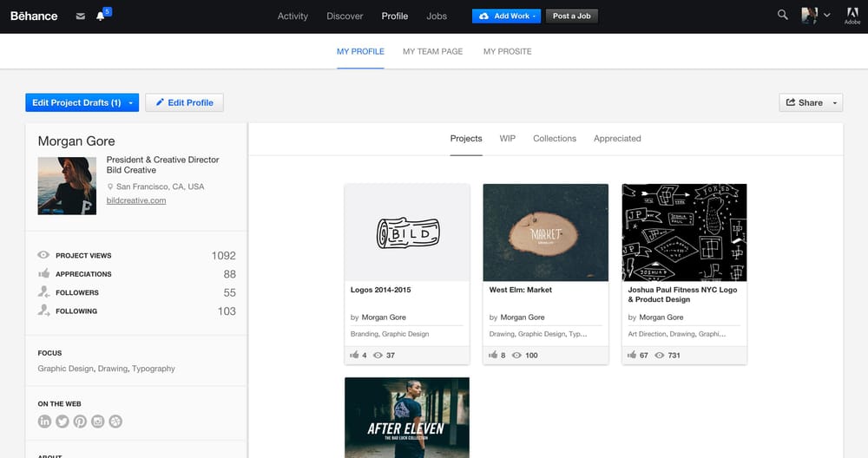Click the Drawing focus link
868x458 pixels.
coord(112,369)
